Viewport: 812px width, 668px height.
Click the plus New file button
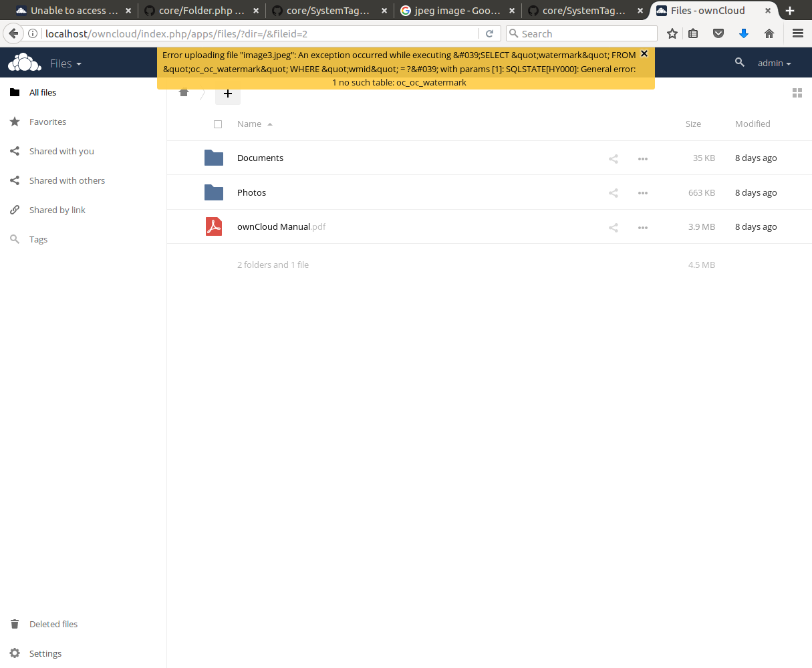227,94
